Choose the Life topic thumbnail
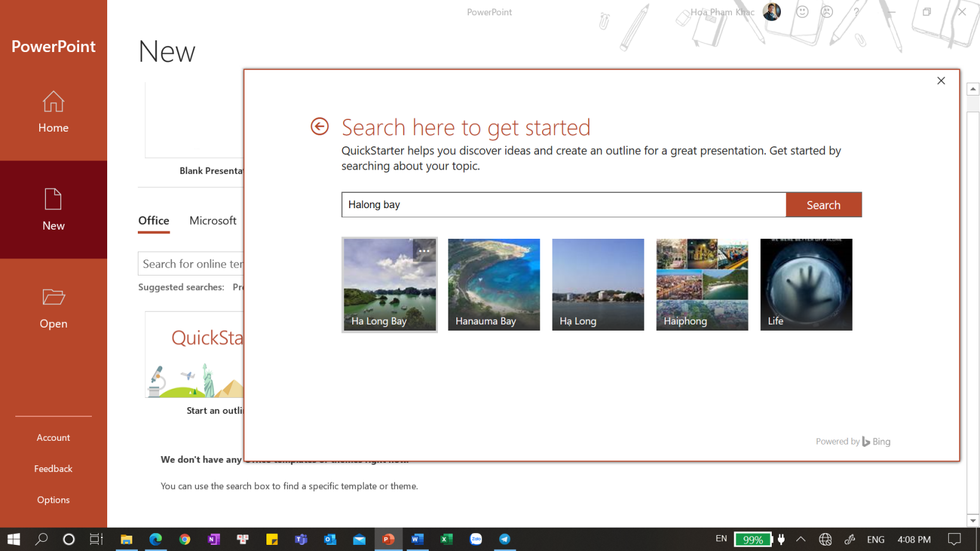980x551 pixels. pyautogui.click(x=806, y=284)
